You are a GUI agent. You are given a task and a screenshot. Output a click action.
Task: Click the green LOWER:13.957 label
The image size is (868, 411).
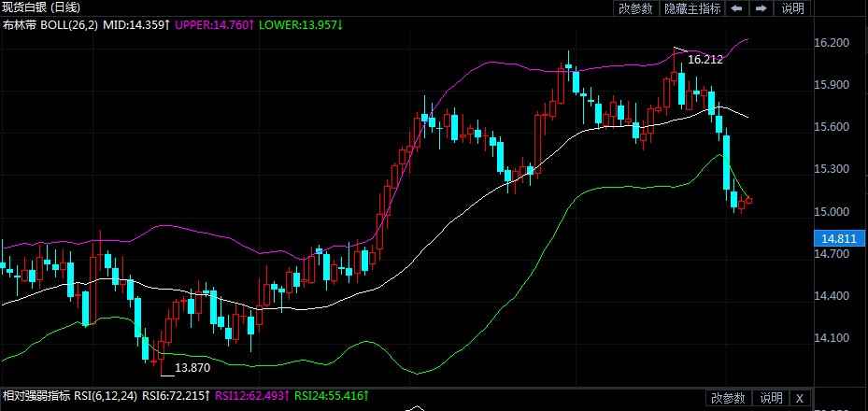301,23
